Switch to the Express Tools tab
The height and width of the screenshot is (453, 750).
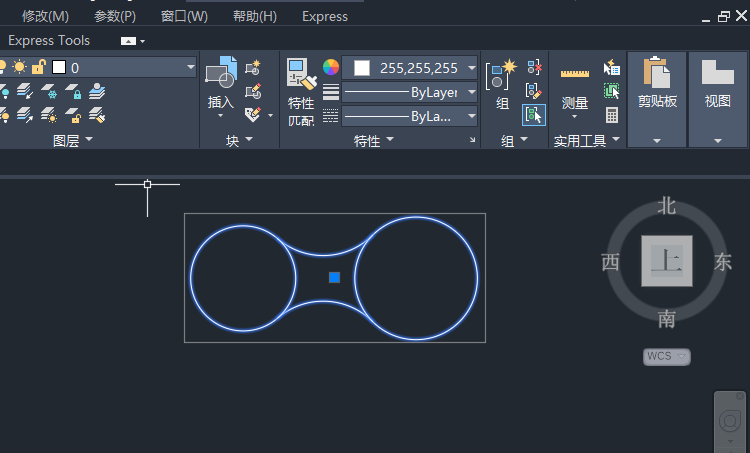(x=49, y=40)
